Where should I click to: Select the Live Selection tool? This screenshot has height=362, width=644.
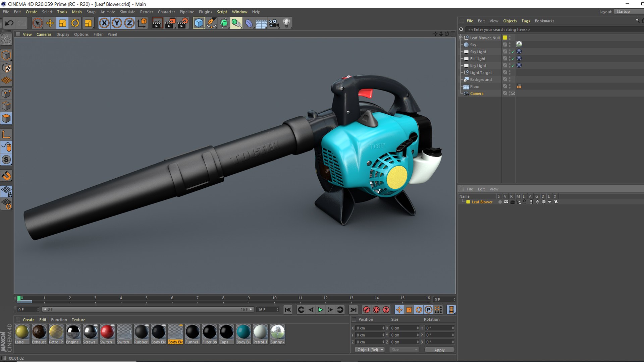37,23
